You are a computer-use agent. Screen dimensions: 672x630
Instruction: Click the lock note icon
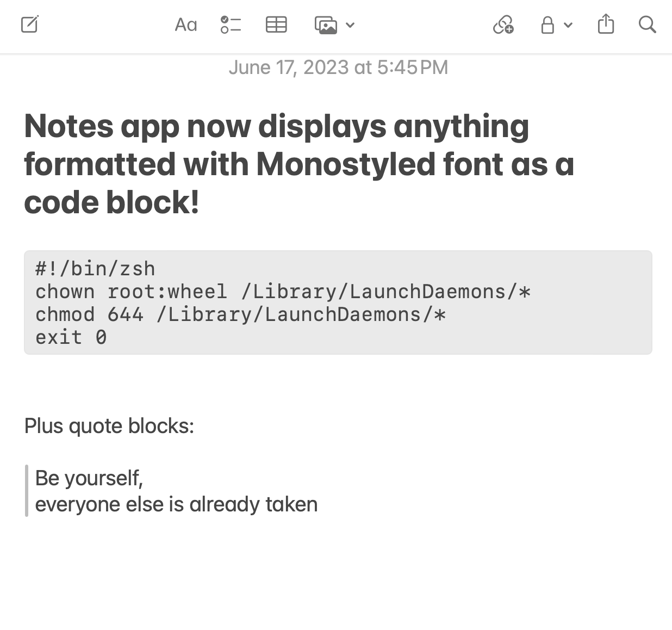[547, 25]
